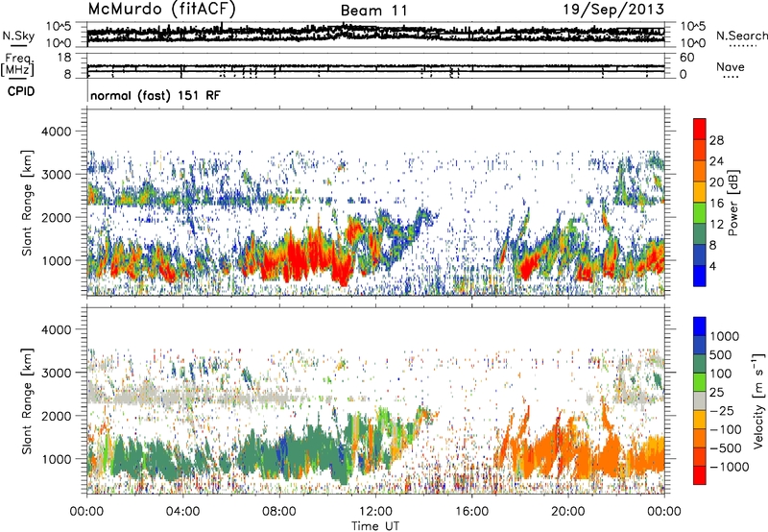This screenshot has height=532, width=768.
Task: Click the N.Search label
Action: [741, 36]
